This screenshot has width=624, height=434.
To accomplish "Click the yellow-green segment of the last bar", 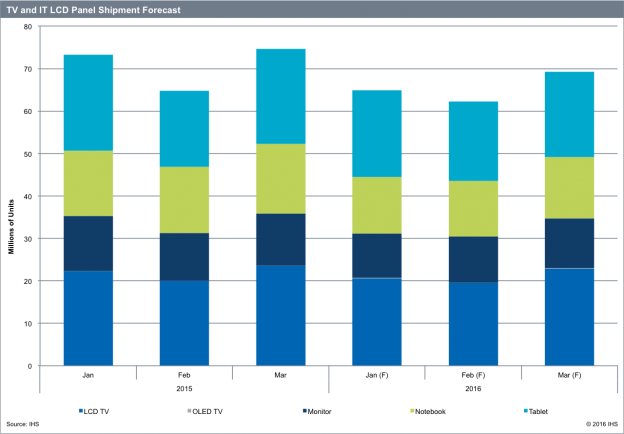I will tap(569, 187).
